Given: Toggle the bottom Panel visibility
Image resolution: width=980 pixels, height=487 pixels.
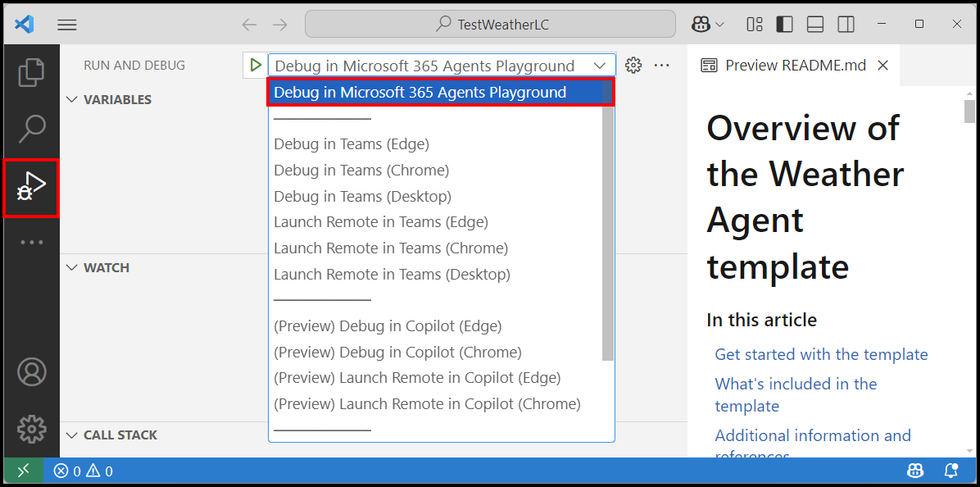Looking at the screenshot, I should (814, 24).
